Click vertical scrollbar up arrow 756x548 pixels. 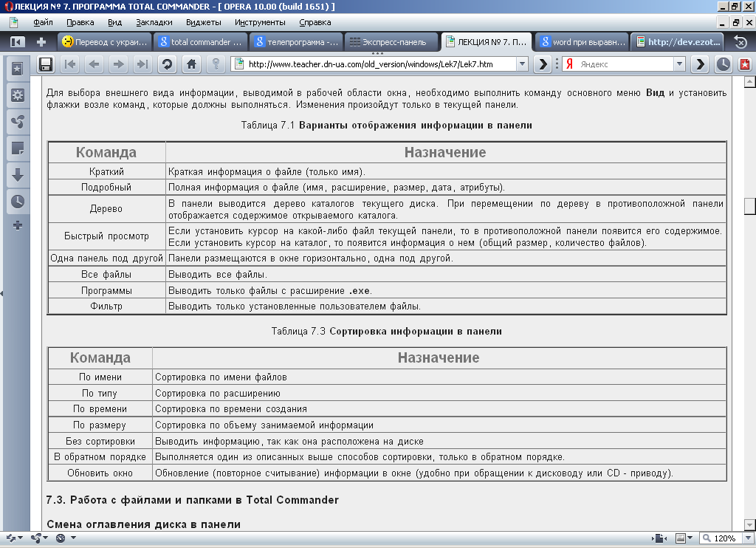pyautogui.click(x=750, y=82)
